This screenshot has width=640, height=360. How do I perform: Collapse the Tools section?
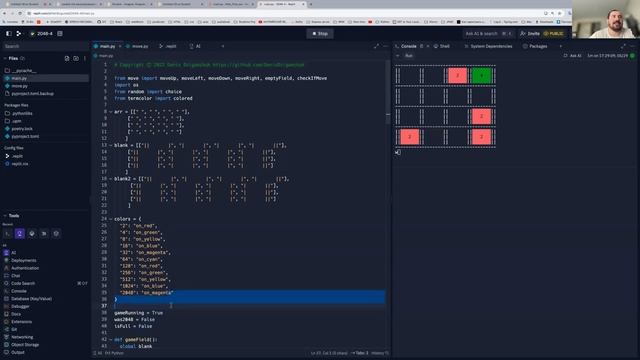[x=12, y=216]
